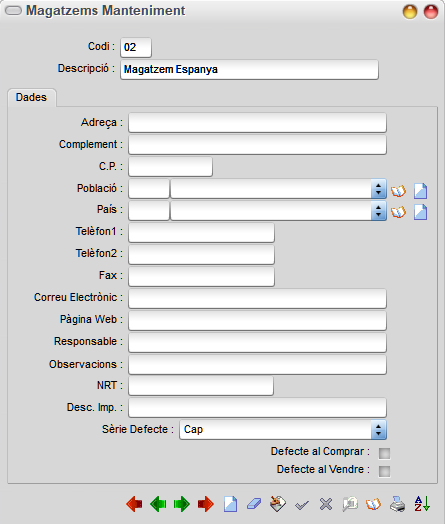The height and width of the screenshot is (524, 445).
Task: Click the window menu pill icon in titlebar
Action: click(x=13, y=10)
